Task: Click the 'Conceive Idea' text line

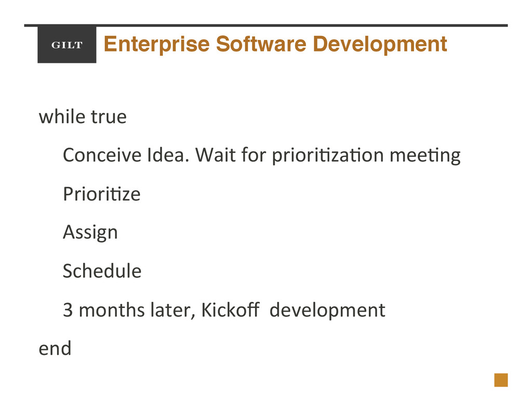Action: [x=262, y=155]
